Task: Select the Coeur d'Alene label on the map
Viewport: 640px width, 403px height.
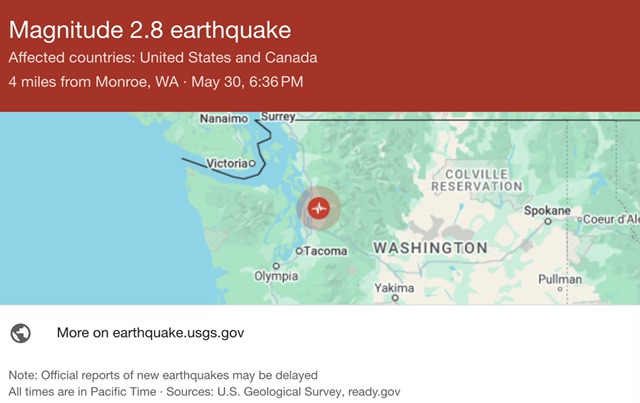Action: click(610, 219)
